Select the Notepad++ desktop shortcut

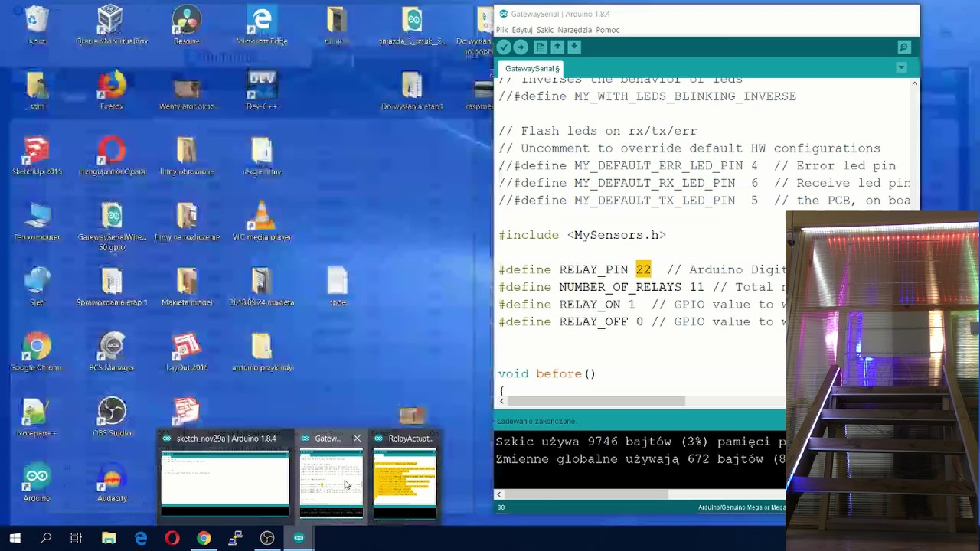[37, 417]
